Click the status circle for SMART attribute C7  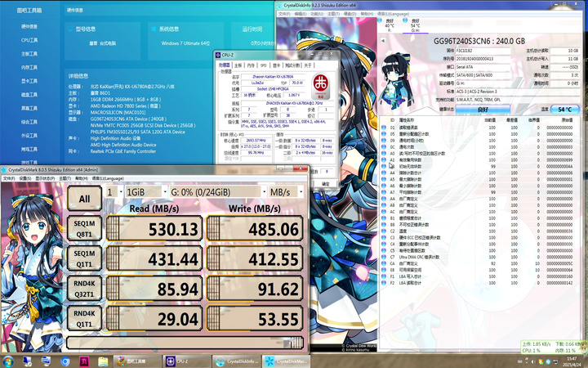(x=384, y=257)
